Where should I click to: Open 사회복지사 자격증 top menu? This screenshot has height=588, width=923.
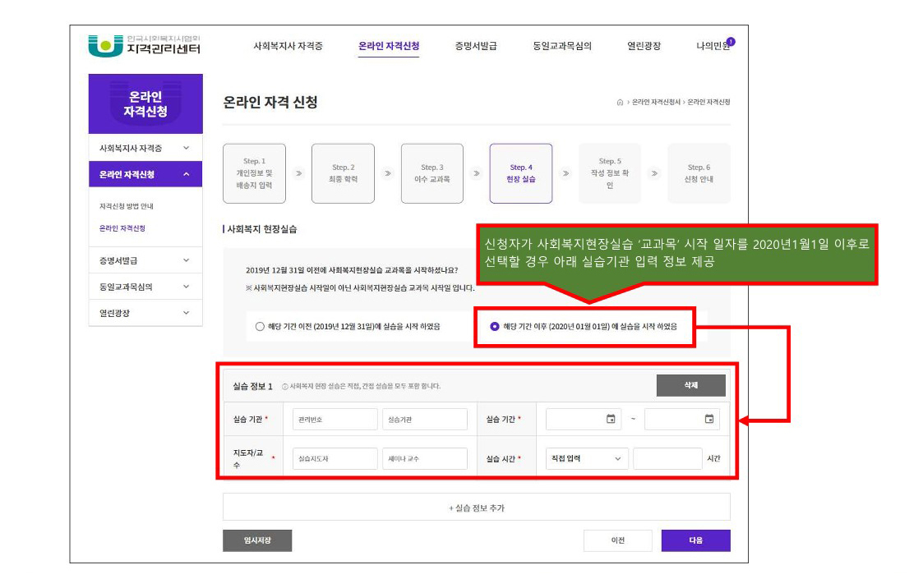(288, 46)
